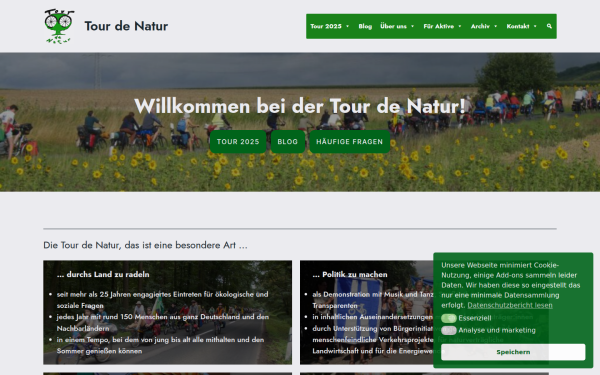Expand the Archiv menu arrow
600x375 pixels.
[496, 26]
